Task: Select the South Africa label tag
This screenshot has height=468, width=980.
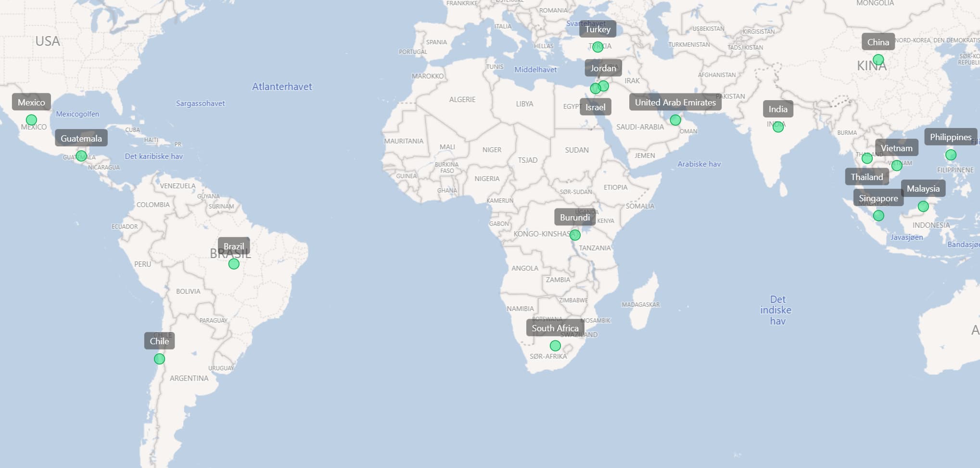Action: [555, 328]
